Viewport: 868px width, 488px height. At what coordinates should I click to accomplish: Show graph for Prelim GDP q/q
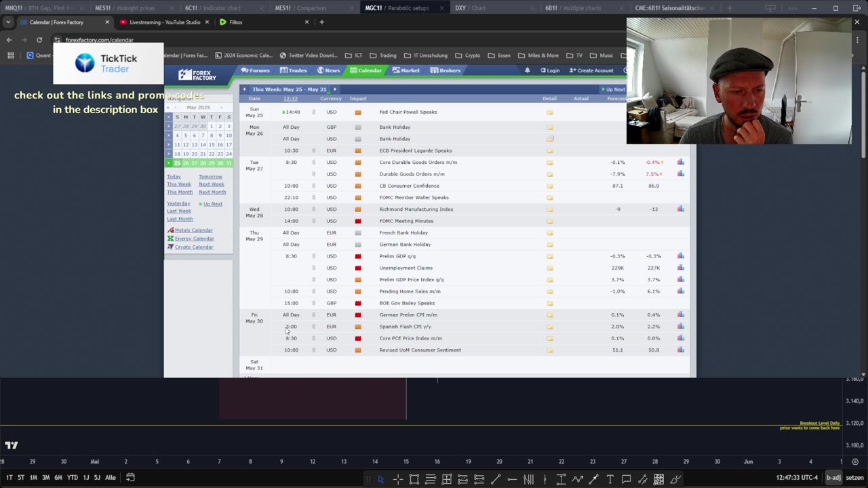click(x=680, y=256)
